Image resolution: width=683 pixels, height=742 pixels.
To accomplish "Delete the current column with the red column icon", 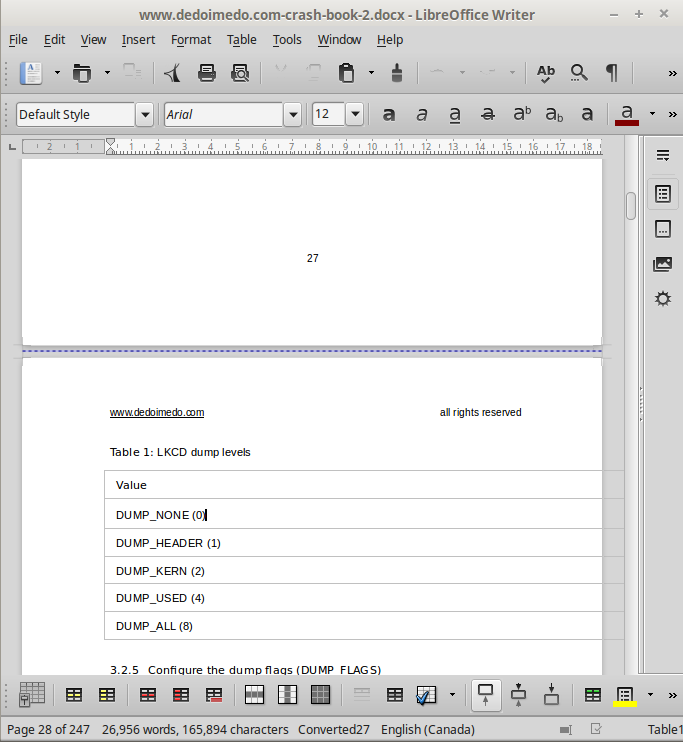I will pyautogui.click(x=181, y=695).
